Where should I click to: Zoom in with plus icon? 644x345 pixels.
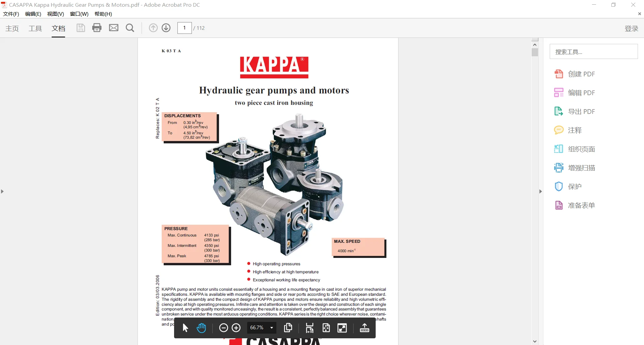pos(236,328)
